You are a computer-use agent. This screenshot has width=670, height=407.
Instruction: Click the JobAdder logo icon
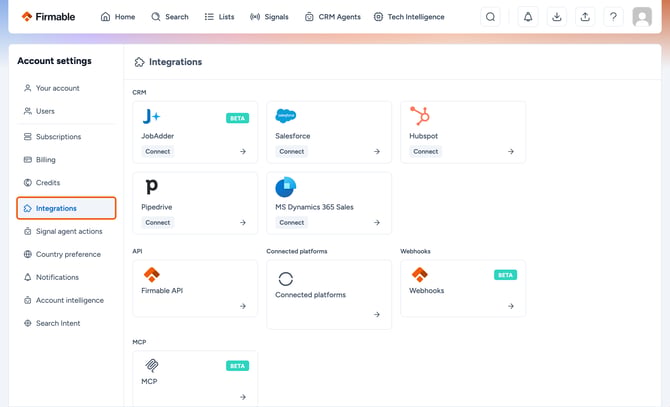click(x=151, y=116)
